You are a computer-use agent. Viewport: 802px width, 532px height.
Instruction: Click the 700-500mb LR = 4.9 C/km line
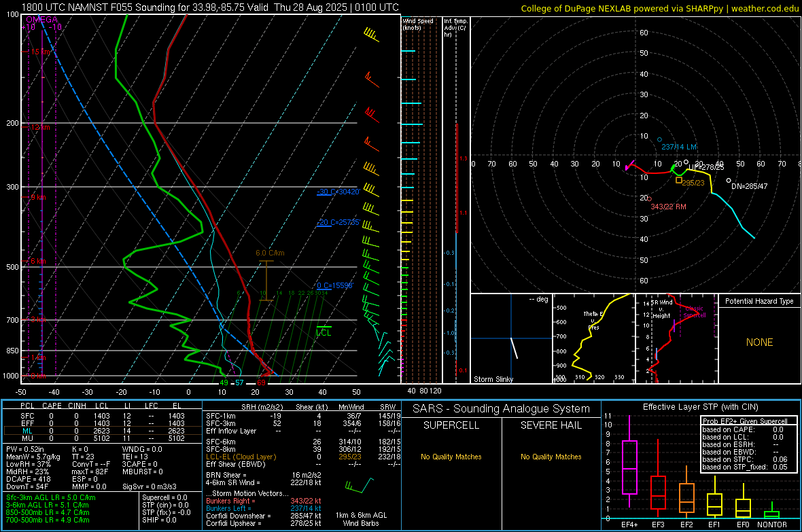[48, 520]
